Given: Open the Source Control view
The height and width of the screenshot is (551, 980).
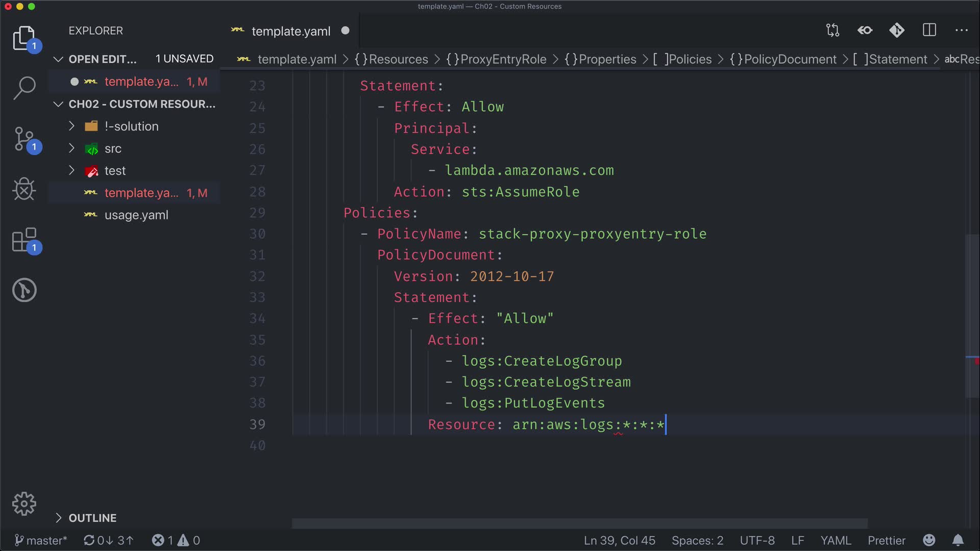Looking at the screenshot, I should tap(24, 139).
